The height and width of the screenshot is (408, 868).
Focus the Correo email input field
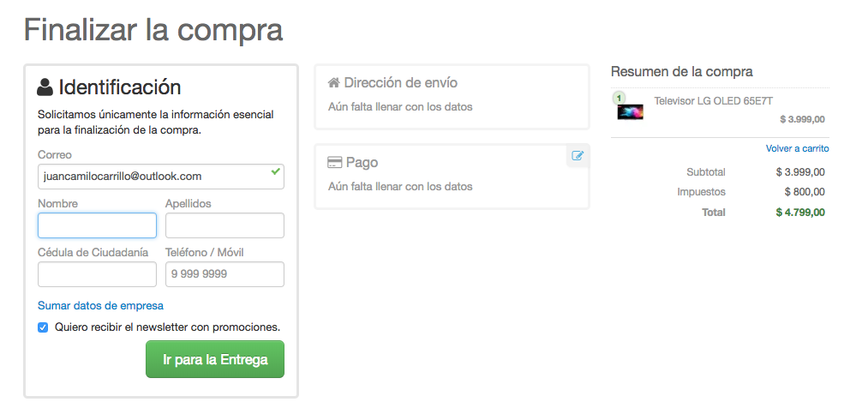[x=154, y=177]
